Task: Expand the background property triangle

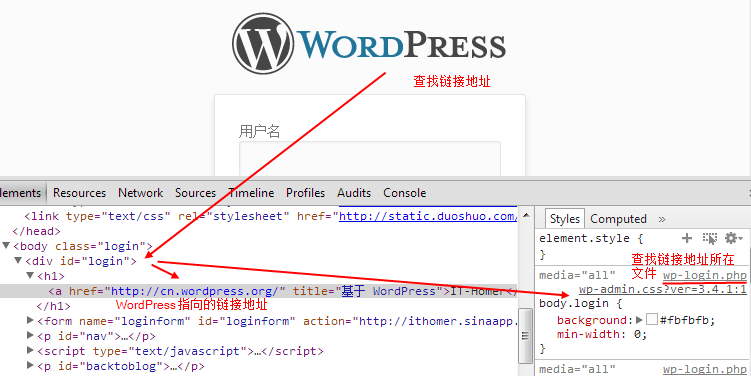Action: click(639, 319)
